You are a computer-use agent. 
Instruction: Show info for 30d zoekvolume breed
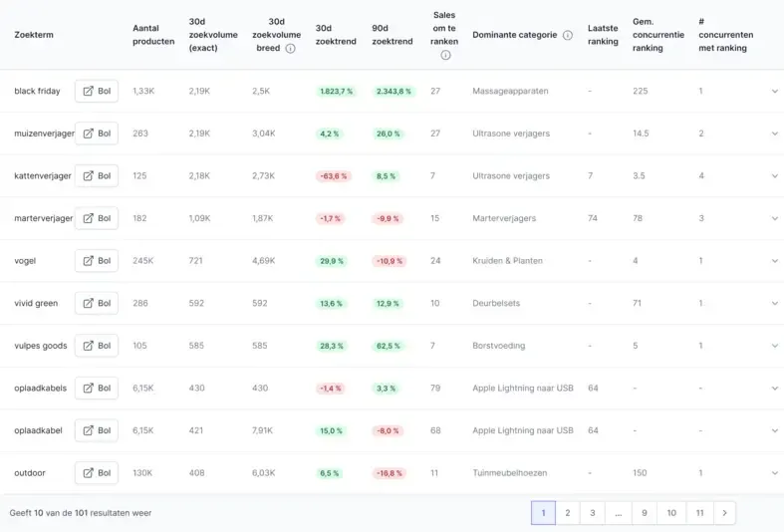(290, 49)
